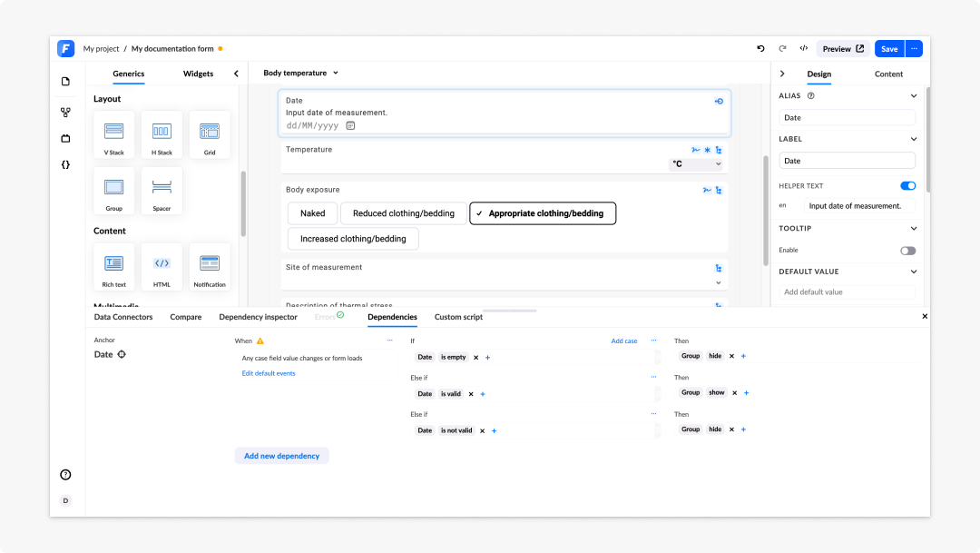Enable the Tooltip switch
Image resolution: width=980 pixels, height=553 pixels.
908,251
